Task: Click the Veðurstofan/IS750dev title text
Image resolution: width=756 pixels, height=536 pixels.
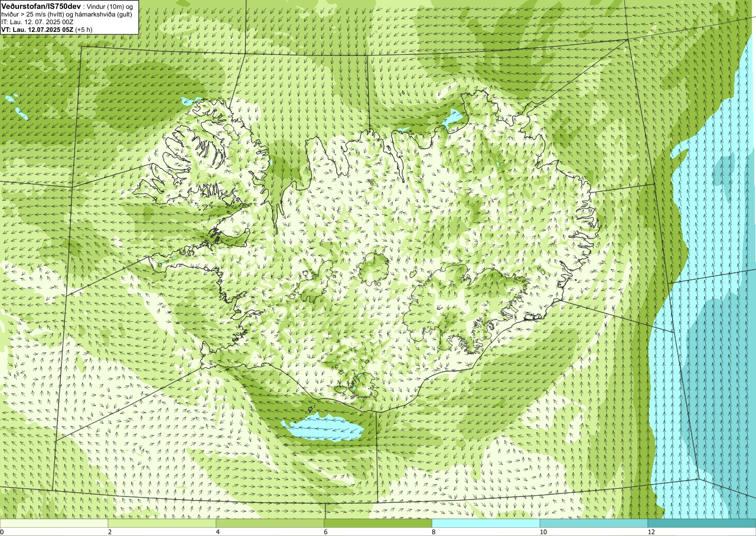Action: click(x=41, y=6)
